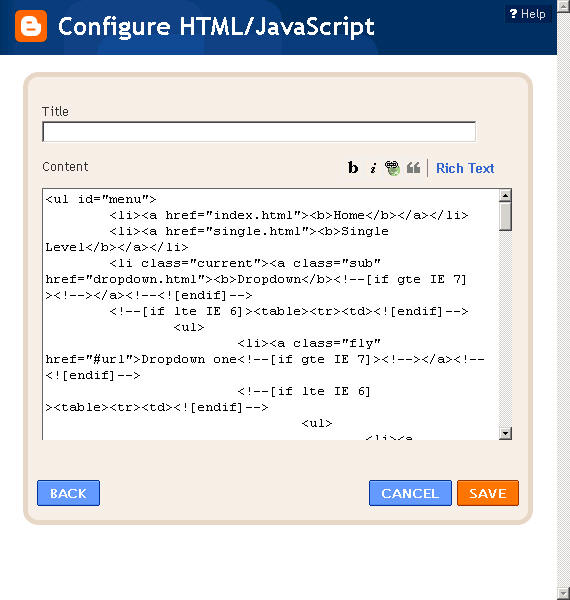The image size is (570, 600).
Task: Click inside the Title input field
Action: pyautogui.click(x=259, y=132)
